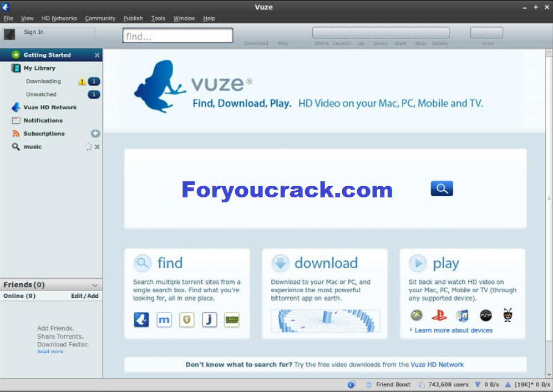Select Downloading under My Library
553x392 pixels.
(43, 82)
